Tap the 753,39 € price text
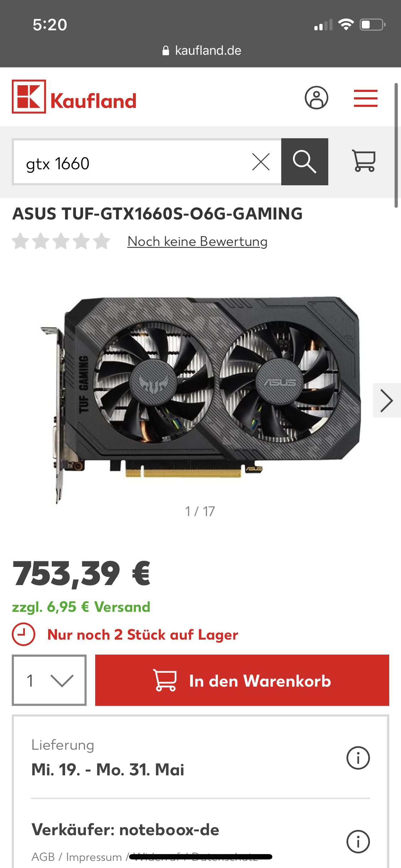Screen dimensions: 401x868 (x=82, y=573)
